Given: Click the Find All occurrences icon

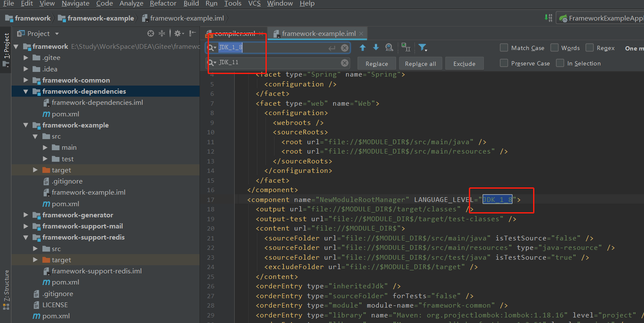Looking at the screenshot, I should (389, 47).
